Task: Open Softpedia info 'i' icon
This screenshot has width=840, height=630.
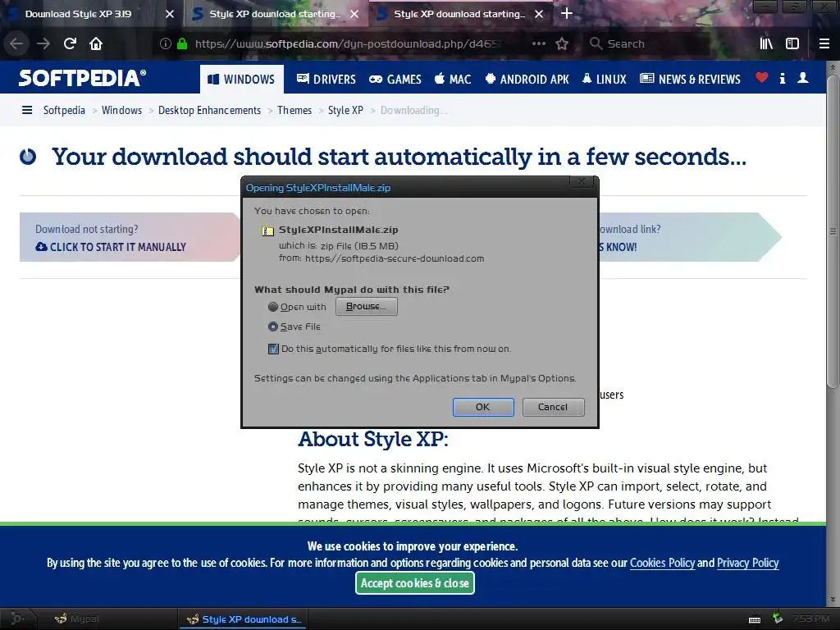Action: coord(783,78)
